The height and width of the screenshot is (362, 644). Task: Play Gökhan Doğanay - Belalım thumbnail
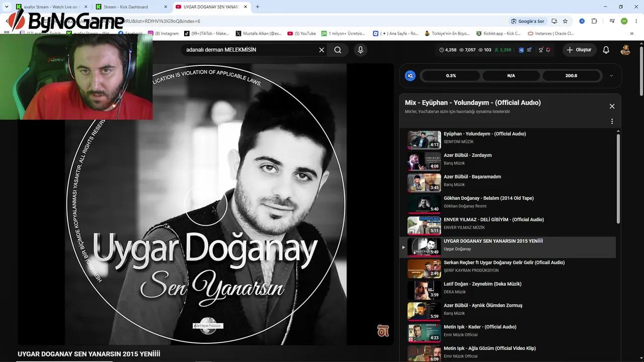(424, 204)
